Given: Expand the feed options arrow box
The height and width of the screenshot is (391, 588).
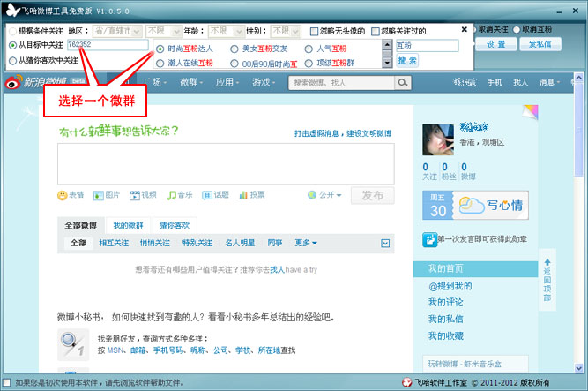Looking at the screenshot, I should 385,244.
